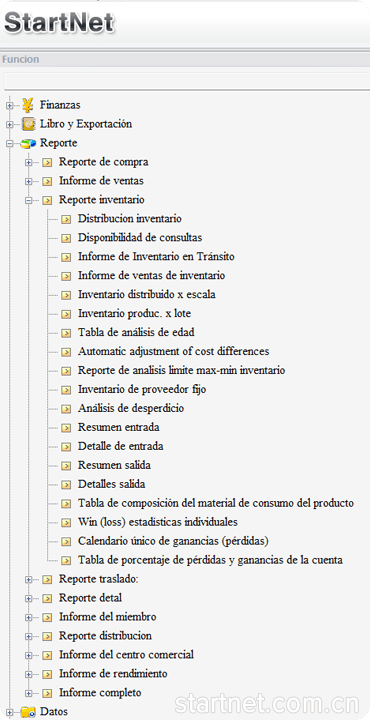This screenshot has width=370, height=720.
Task: Click the Reporte chart icon
Action: click(x=28, y=143)
